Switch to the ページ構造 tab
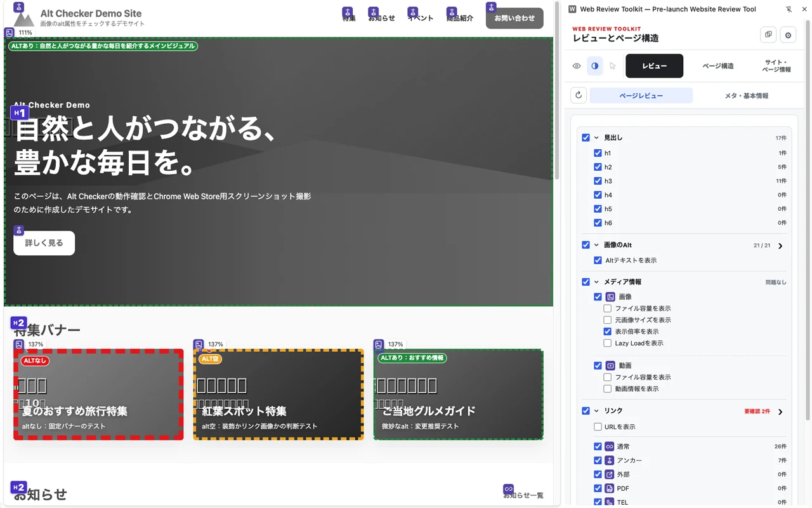Image resolution: width=812 pixels, height=508 pixels. coord(718,66)
